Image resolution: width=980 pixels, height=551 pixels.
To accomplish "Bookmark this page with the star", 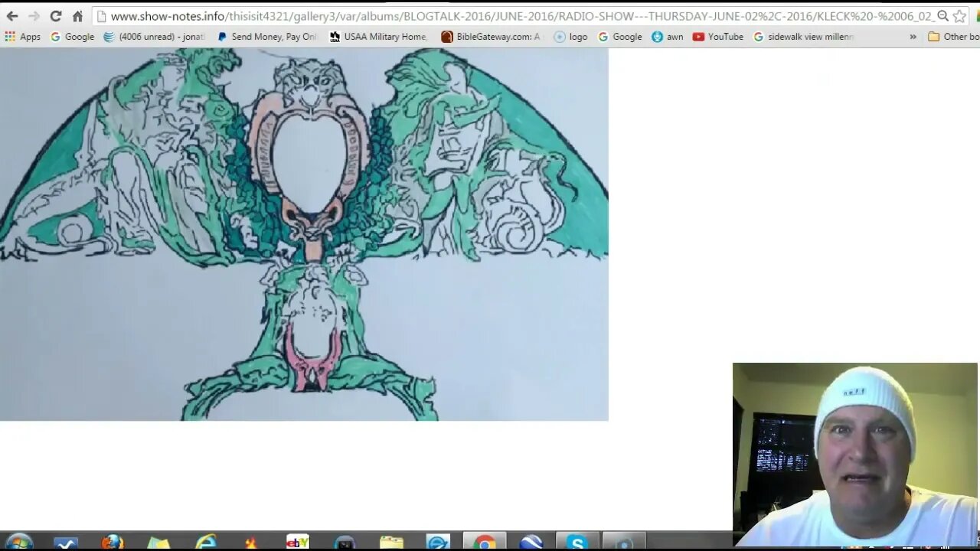I will click(959, 16).
